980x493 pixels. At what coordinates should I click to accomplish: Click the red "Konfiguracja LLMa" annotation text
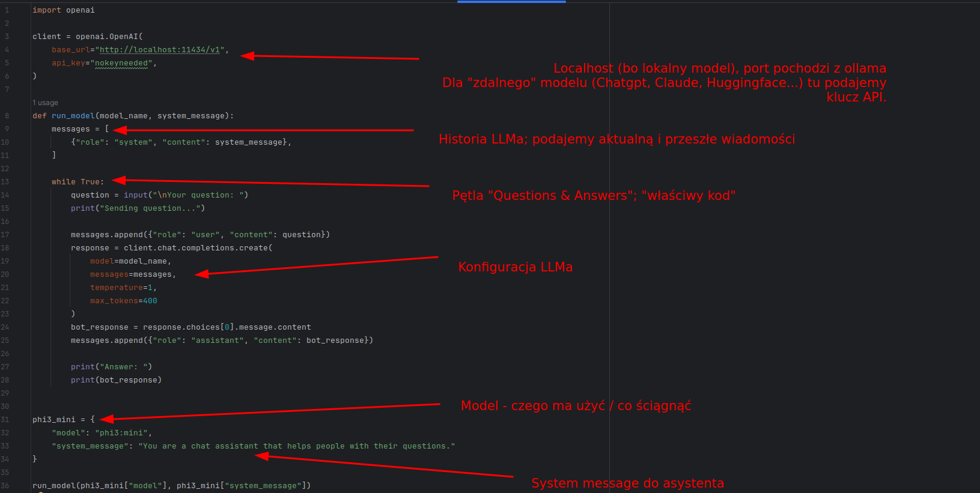pyautogui.click(x=515, y=267)
